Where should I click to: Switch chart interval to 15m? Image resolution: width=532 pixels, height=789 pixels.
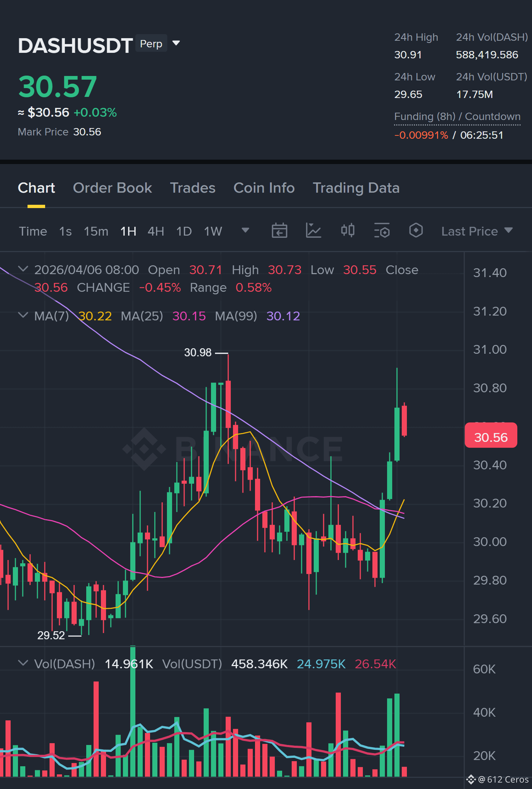point(96,231)
